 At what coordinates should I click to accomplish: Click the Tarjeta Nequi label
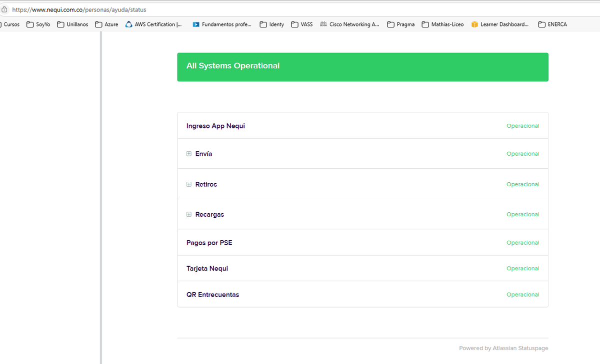207,269
